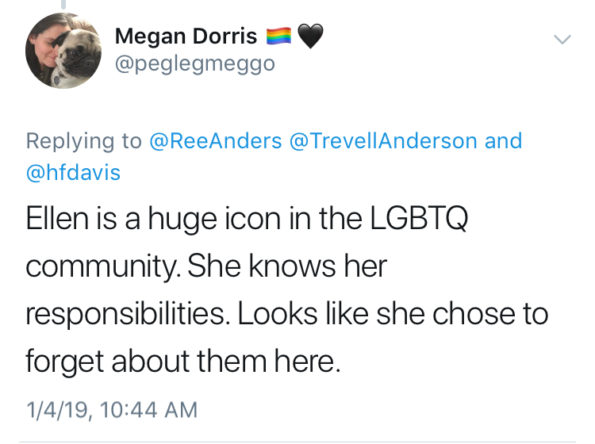Open the Megan Dorris display name
595x444 pixels.
point(186,36)
